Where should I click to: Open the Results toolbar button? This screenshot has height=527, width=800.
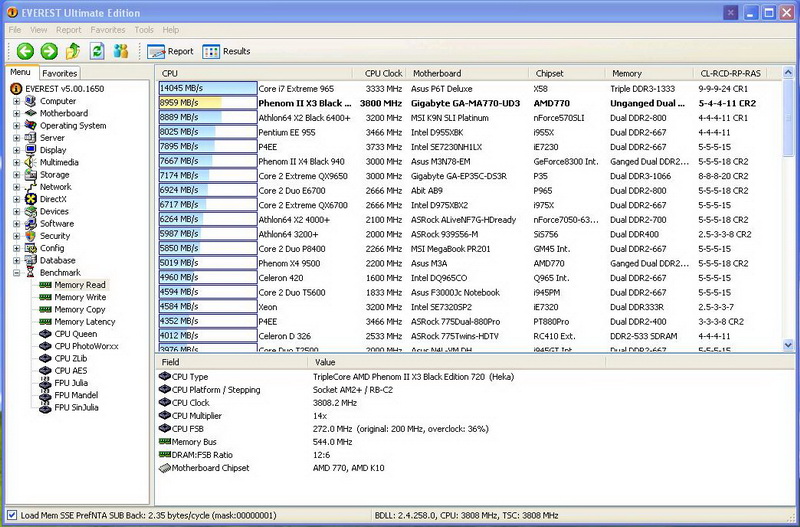point(226,52)
